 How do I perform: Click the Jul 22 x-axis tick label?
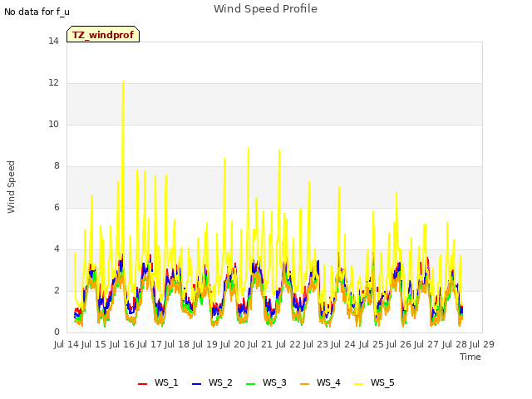click(288, 344)
